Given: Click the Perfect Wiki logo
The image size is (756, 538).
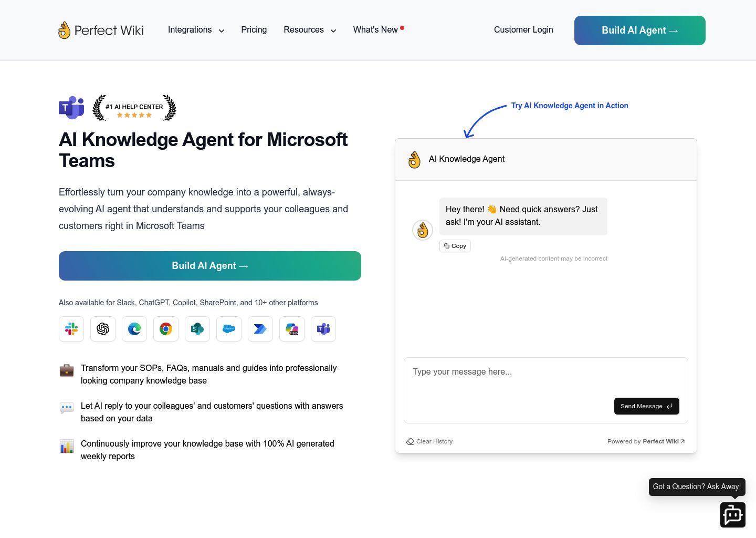Looking at the screenshot, I should 100,30.
